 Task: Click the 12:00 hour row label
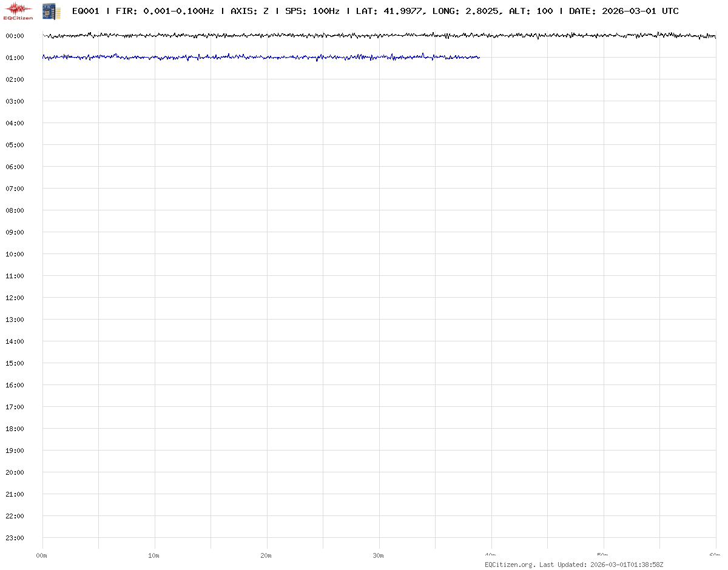(x=15, y=298)
